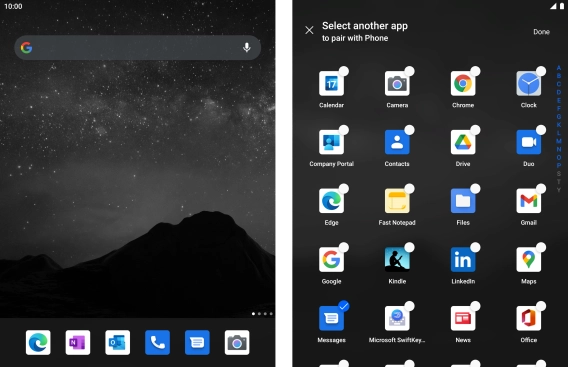Viewport: 568px width, 367px height.
Task: Open OneNote from the dock
Action: pyautogui.click(x=78, y=342)
